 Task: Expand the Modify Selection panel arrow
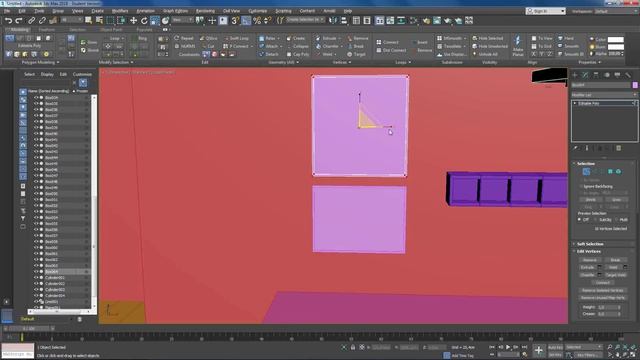click(132, 62)
